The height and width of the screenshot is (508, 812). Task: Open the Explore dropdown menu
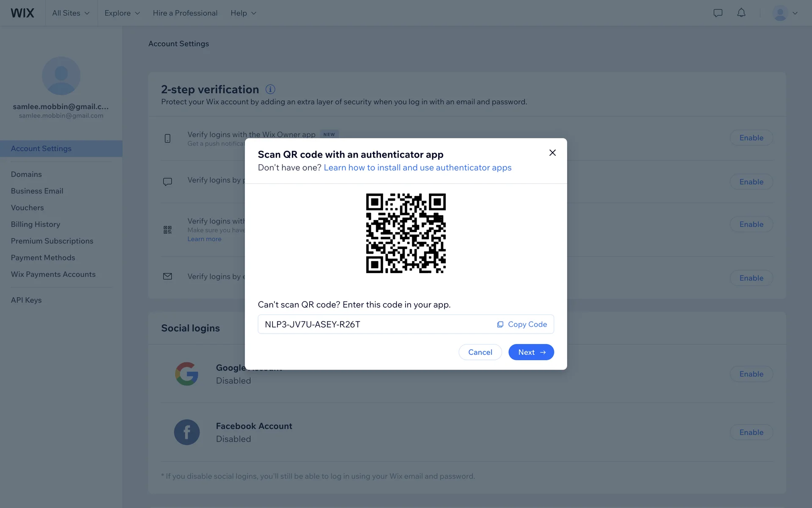[x=122, y=13]
